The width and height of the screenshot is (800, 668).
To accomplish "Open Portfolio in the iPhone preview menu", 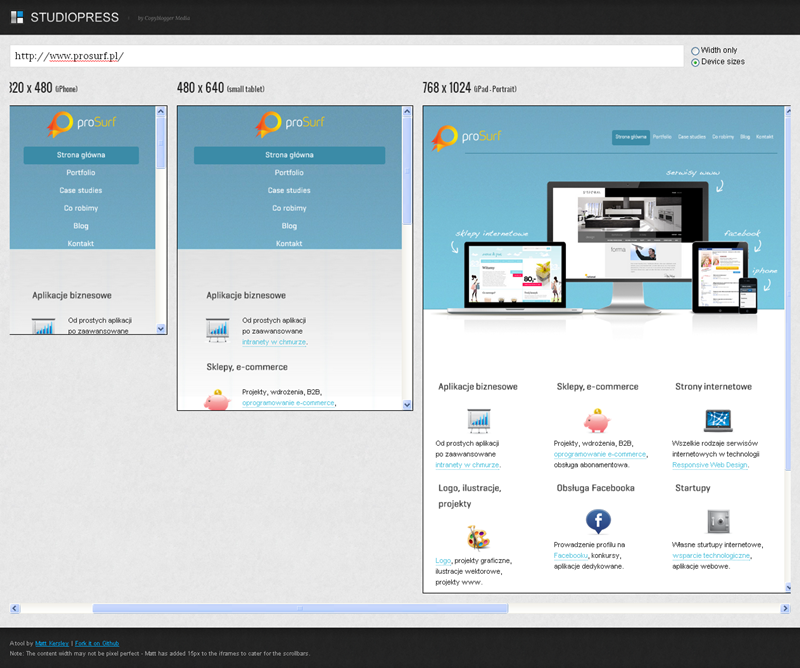I will tap(81, 173).
